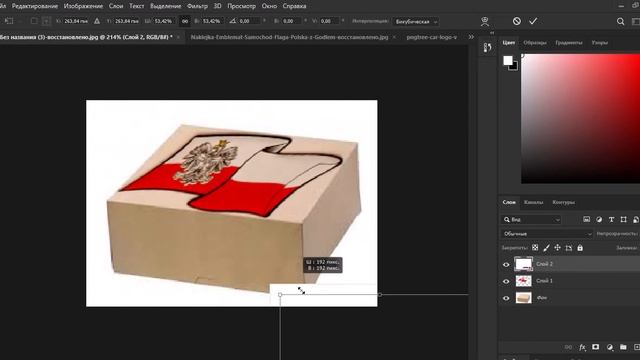Open the Просмотр menu
Viewport: 640px width, 360px height.
point(241,6)
